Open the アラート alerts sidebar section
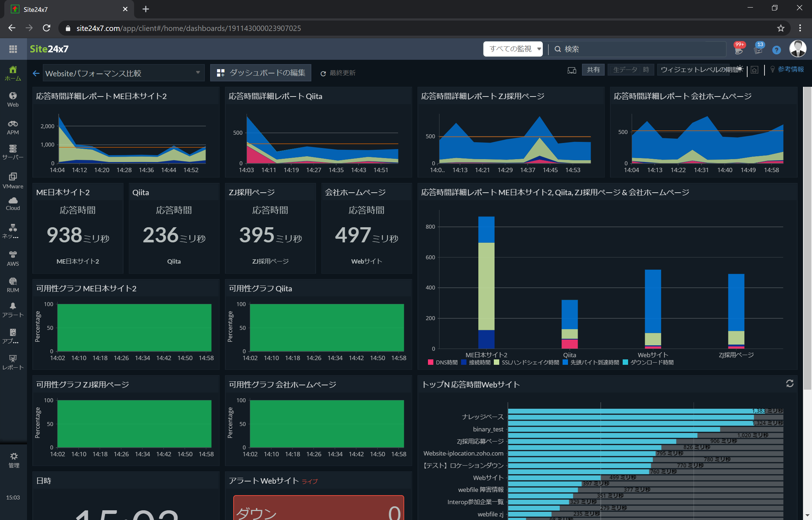 13,310
